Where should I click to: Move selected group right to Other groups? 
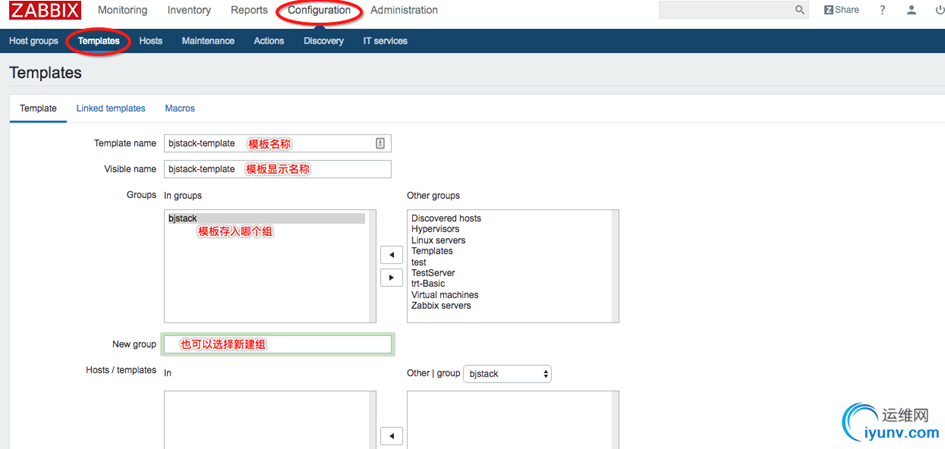[x=392, y=277]
